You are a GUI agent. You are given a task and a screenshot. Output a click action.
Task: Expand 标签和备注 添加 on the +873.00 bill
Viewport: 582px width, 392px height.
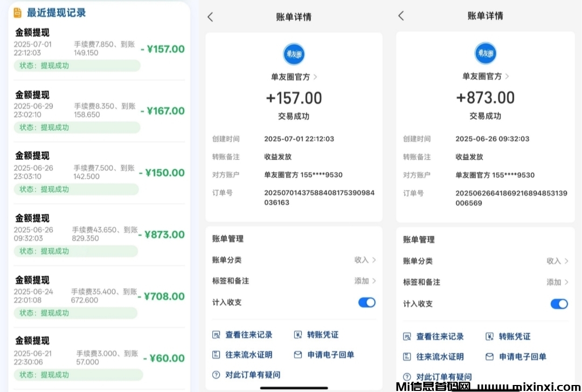557,282
